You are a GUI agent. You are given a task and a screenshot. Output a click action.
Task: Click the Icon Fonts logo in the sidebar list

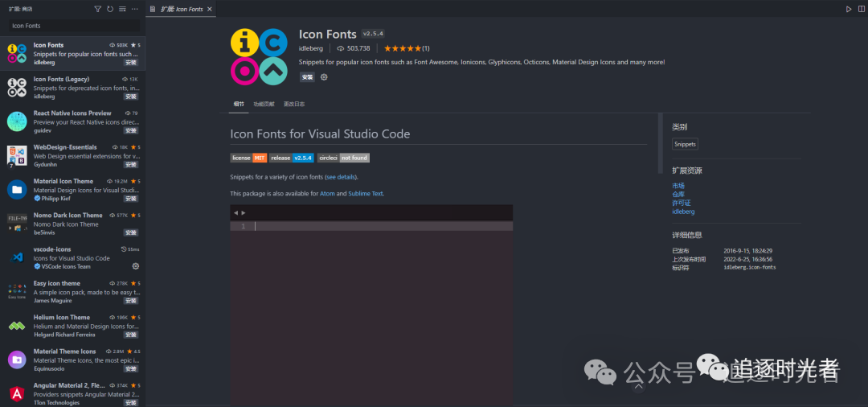[x=17, y=53]
